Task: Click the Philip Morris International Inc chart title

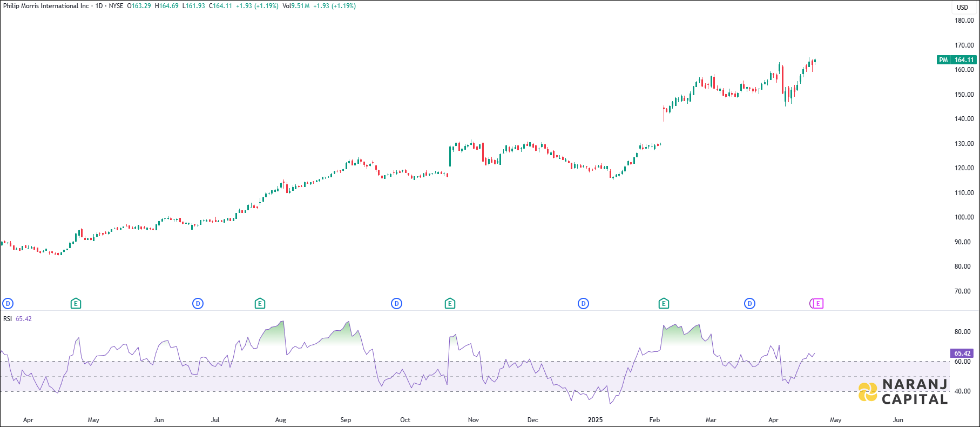Action: [x=46, y=6]
